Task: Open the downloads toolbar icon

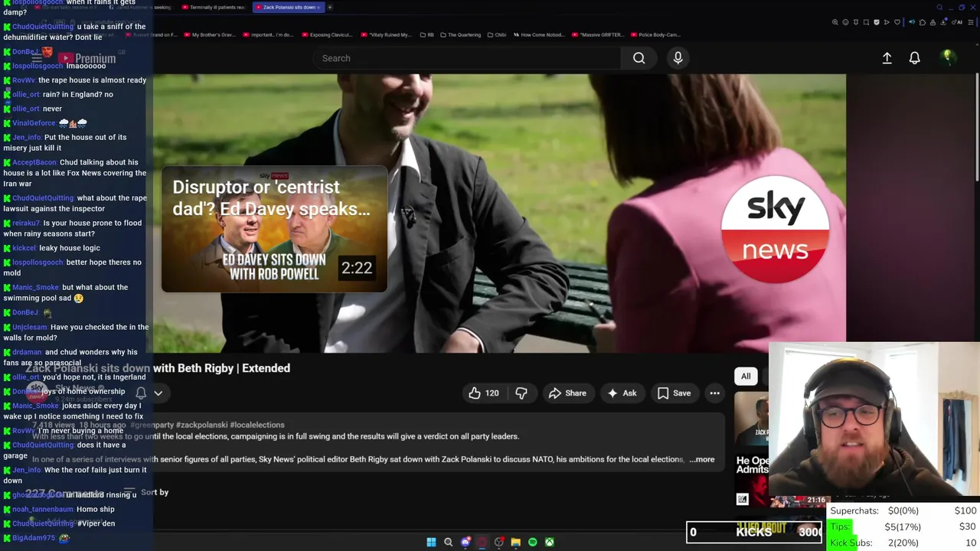Action: 943,22
